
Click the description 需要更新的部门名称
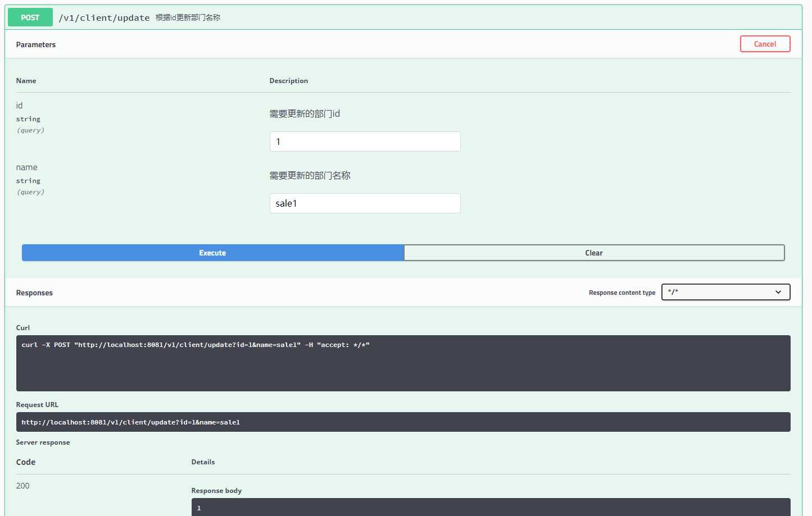tap(310, 175)
